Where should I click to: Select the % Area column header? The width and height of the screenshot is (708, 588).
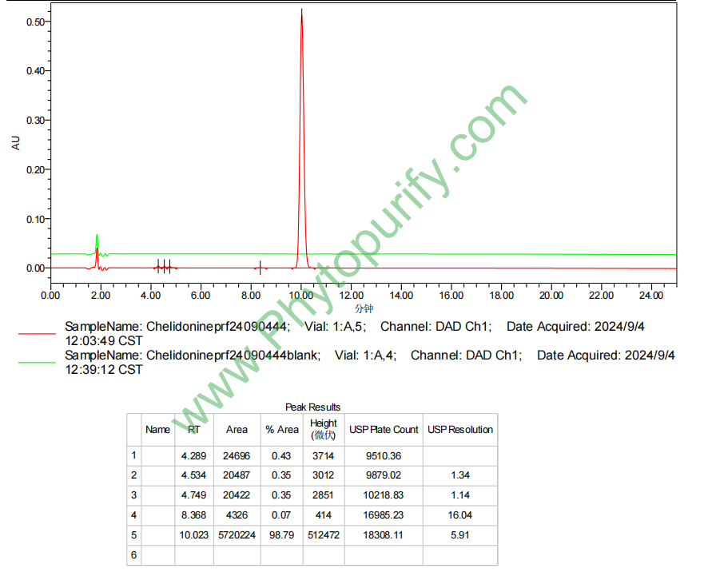point(282,430)
